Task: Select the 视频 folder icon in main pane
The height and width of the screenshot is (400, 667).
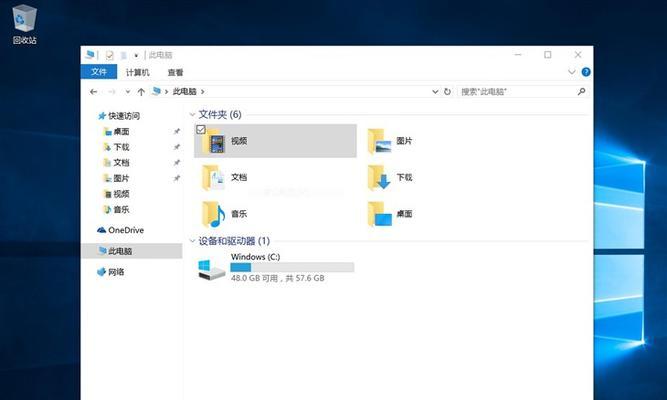Action: point(214,142)
